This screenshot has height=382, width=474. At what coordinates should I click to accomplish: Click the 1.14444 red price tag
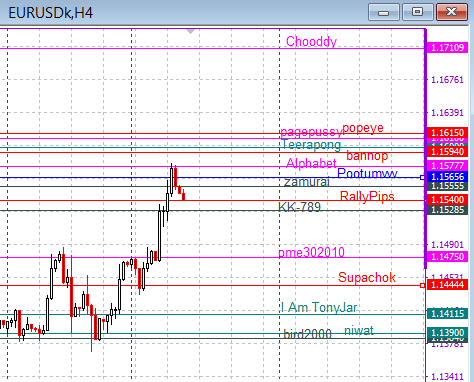tap(447, 285)
